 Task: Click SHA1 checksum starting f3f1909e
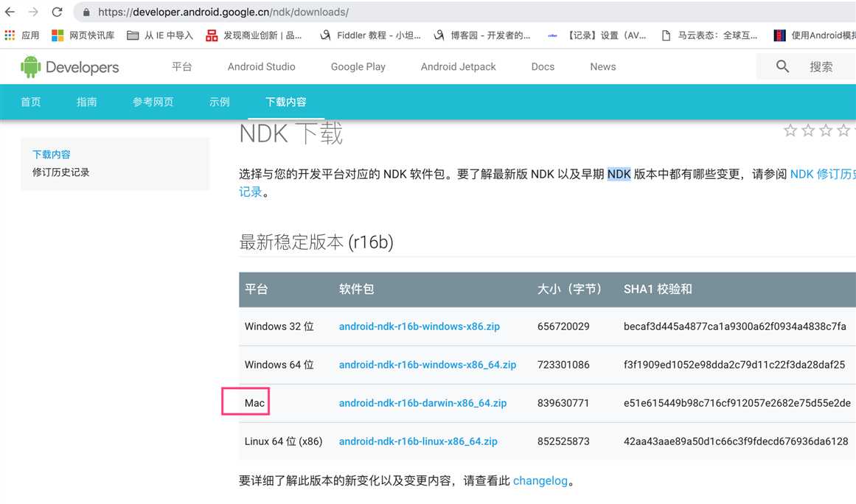coord(734,364)
